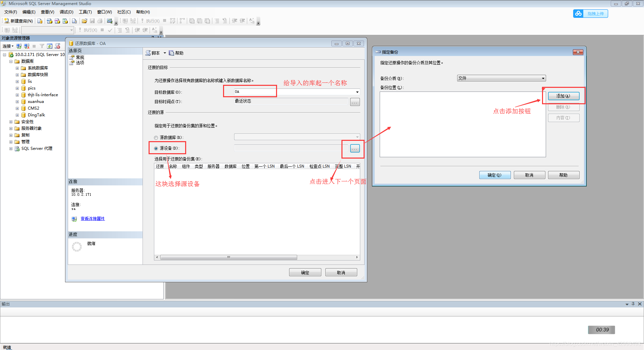Click the red-X script icon in Object Explorer toolbar
644x350 pixels.
(57, 46)
